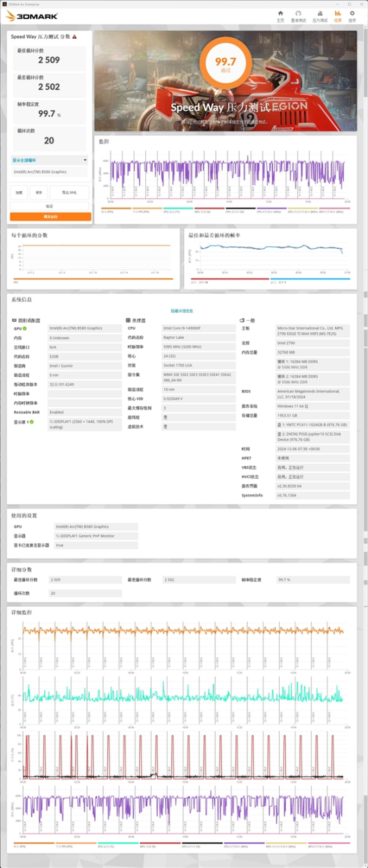Click the 99.7 score circle
The width and height of the screenshot is (368, 868).
[225, 63]
